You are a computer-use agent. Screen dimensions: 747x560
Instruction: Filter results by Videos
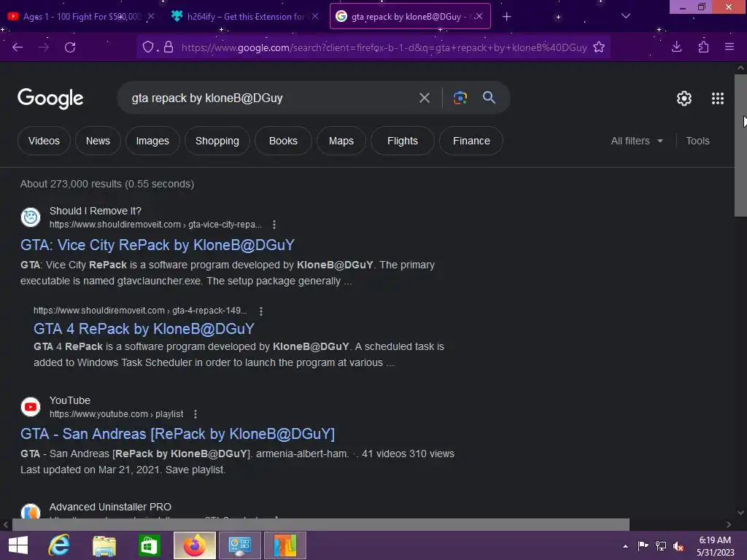click(44, 141)
